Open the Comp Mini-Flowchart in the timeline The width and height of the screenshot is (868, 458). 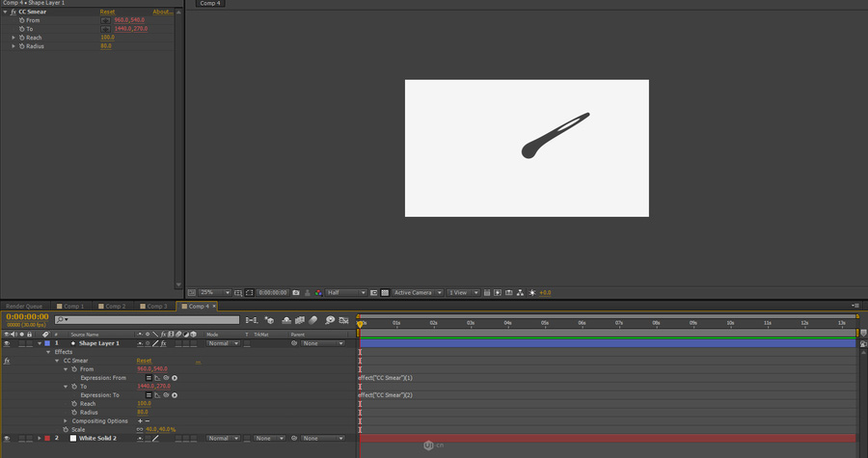click(x=251, y=319)
